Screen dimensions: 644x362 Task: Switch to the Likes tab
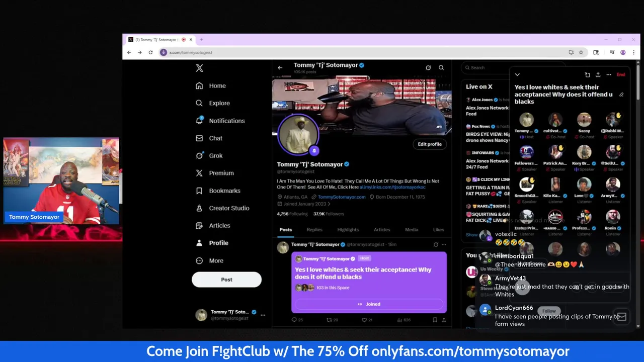coord(439,230)
